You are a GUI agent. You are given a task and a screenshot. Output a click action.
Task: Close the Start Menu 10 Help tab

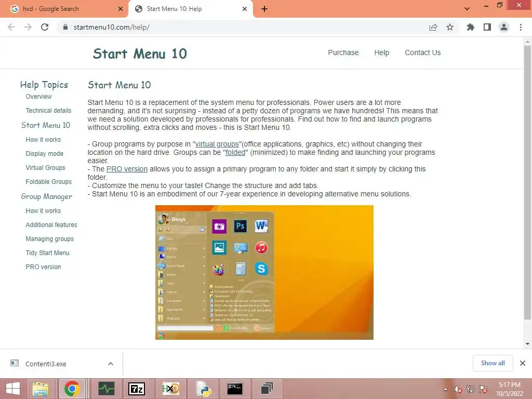coord(245,9)
